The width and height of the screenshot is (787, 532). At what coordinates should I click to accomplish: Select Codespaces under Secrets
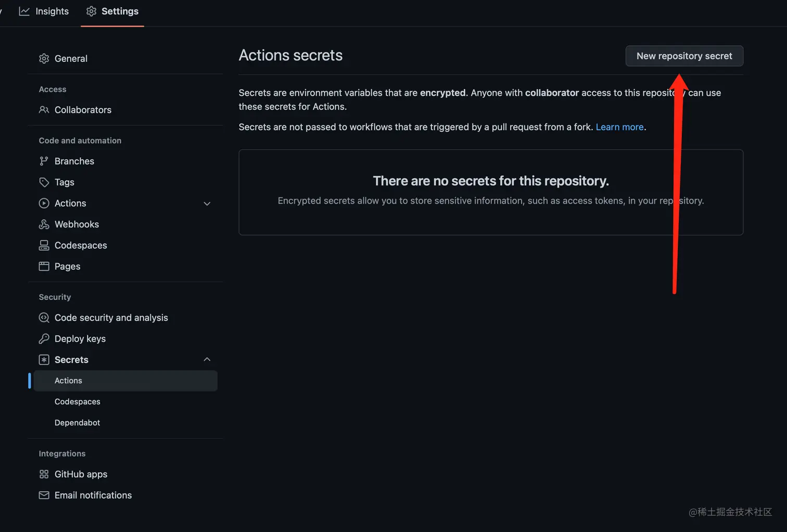pyautogui.click(x=77, y=402)
